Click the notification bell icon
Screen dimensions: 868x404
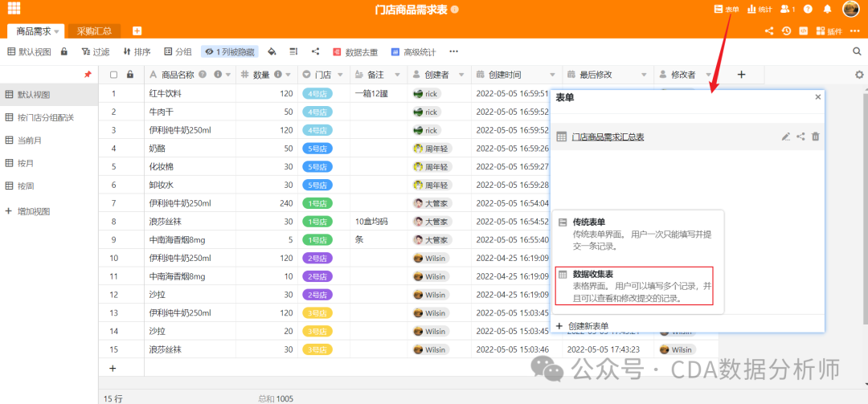(827, 9)
